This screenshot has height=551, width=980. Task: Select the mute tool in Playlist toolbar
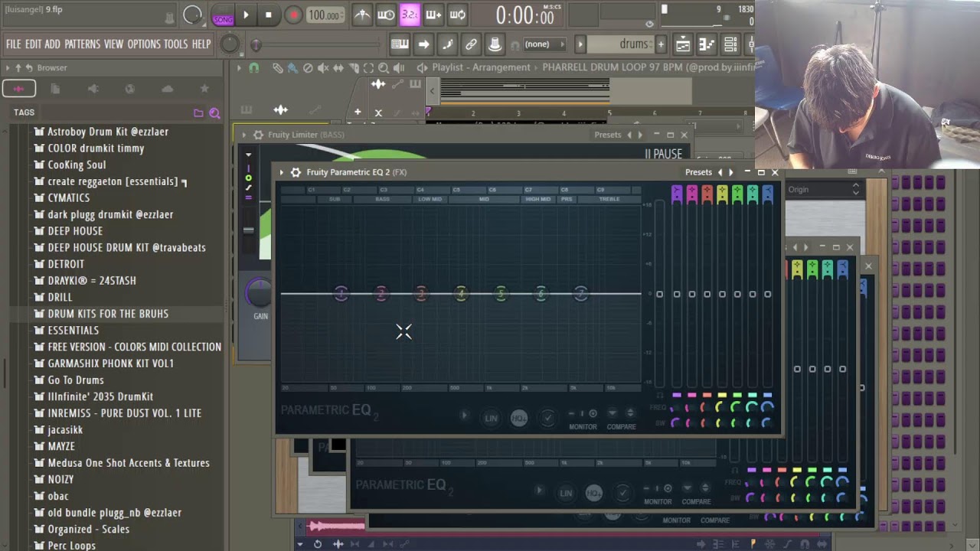[x=323, y=68]
